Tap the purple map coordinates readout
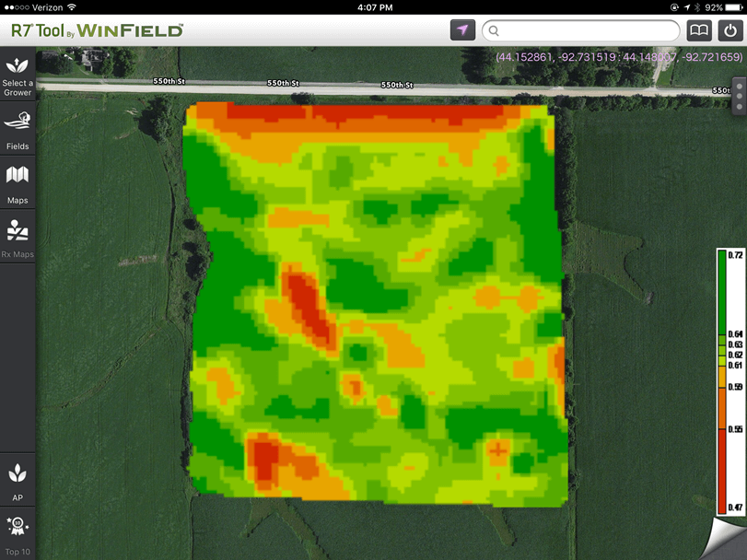The width and height of the screenshot is (747, 560). (x=618, y=57)
